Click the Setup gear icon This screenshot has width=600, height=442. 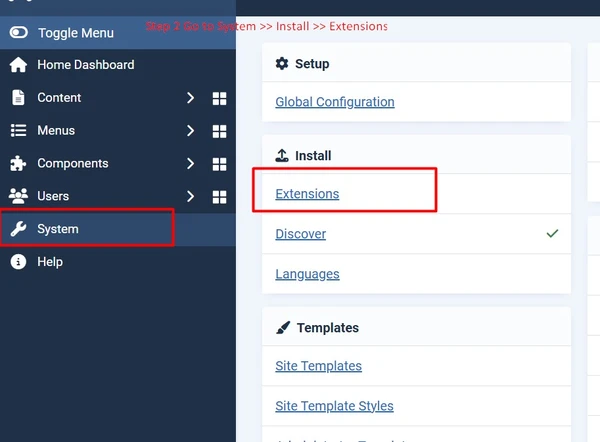282,64
